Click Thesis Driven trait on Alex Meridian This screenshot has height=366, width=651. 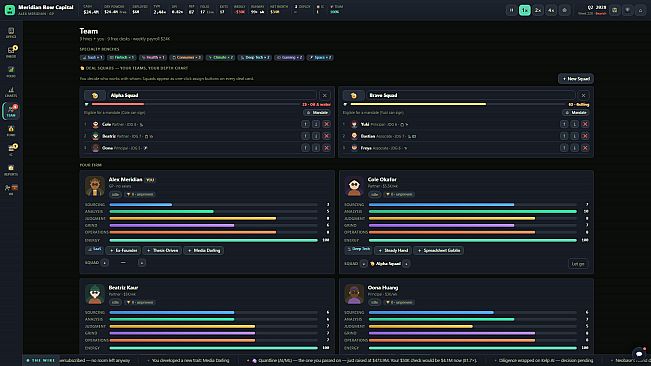pyautogui.click(x=162, y=251)
